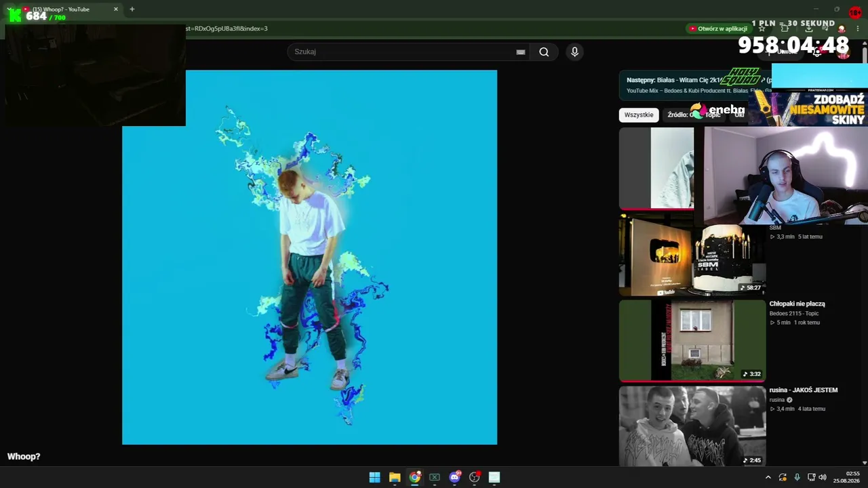Open the rusina channel name
Image resolution: width=868 pixels, height=488 pixels.
(x=777, y=400)
